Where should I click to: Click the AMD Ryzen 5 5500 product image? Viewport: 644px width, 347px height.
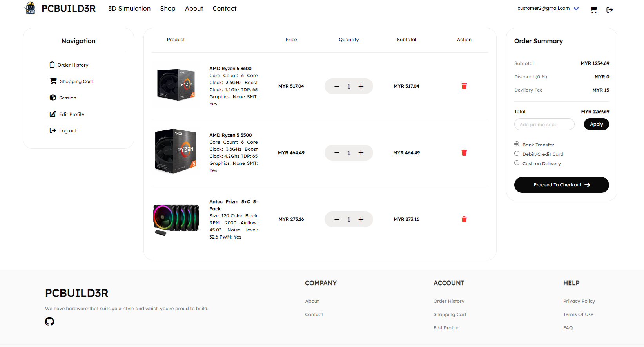coord(176,152)
